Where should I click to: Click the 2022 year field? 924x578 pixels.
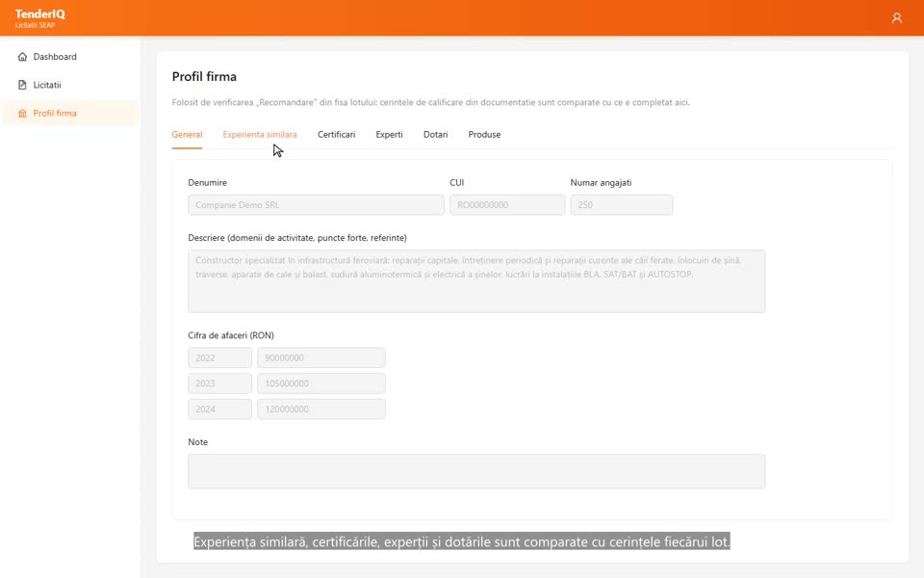click(219, 358)
